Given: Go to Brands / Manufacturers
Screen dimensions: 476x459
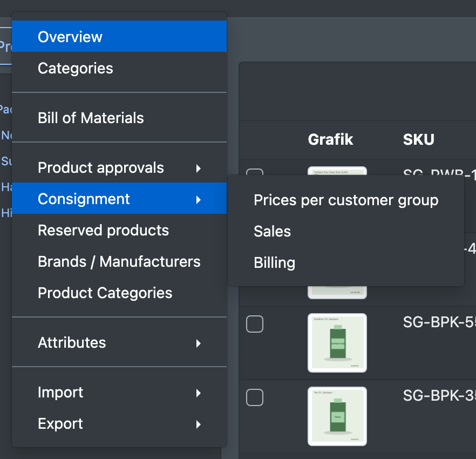Looking at the screenshot, I should click(x=119, y=261).
